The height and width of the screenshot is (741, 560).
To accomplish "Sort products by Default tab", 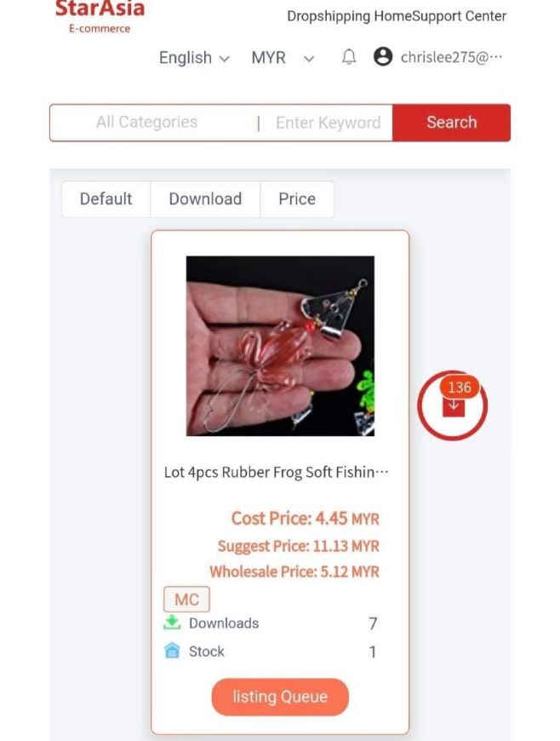I will point(106,199).
